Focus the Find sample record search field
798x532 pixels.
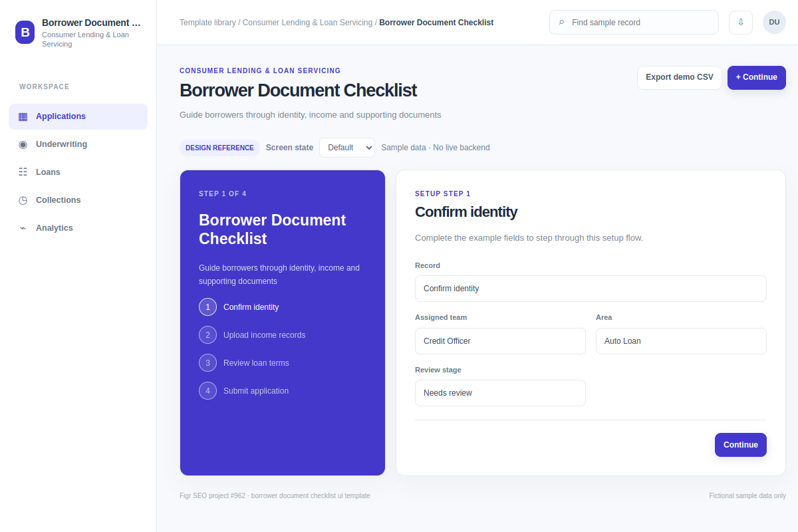[634, 23]
